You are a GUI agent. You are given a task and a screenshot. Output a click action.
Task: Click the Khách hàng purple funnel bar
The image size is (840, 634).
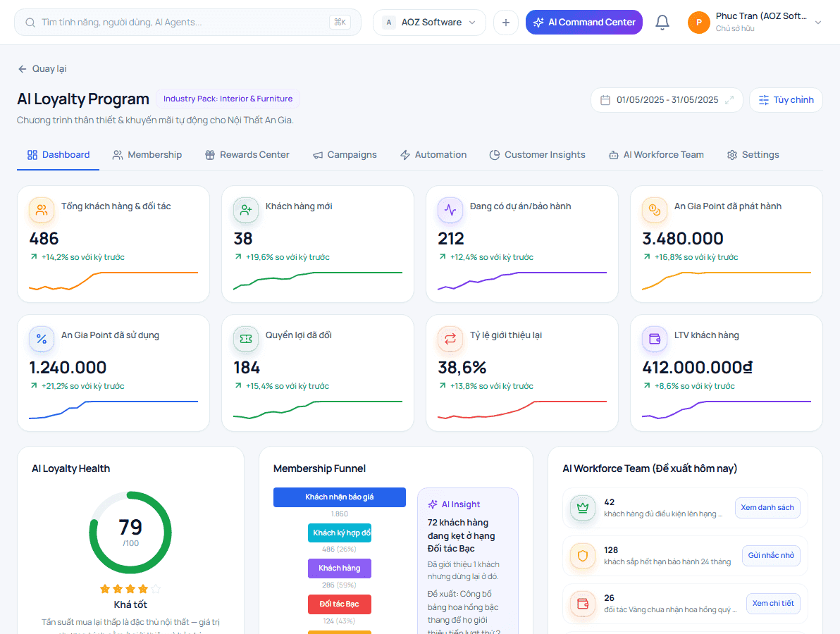pyautogui.click(x=340, y=568)
